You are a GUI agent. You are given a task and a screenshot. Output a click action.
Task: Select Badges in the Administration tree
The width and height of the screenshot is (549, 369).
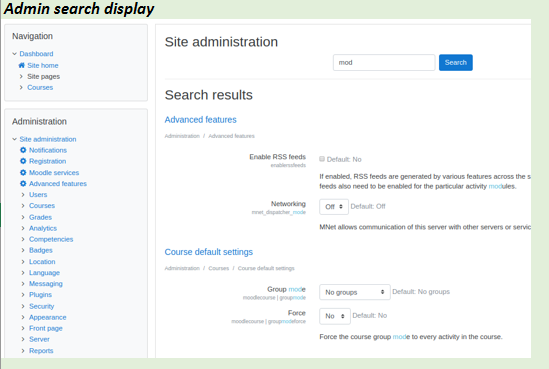point(41,250)
